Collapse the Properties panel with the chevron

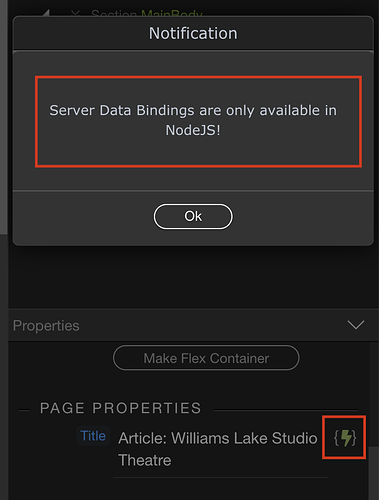(x=356, y=325)
